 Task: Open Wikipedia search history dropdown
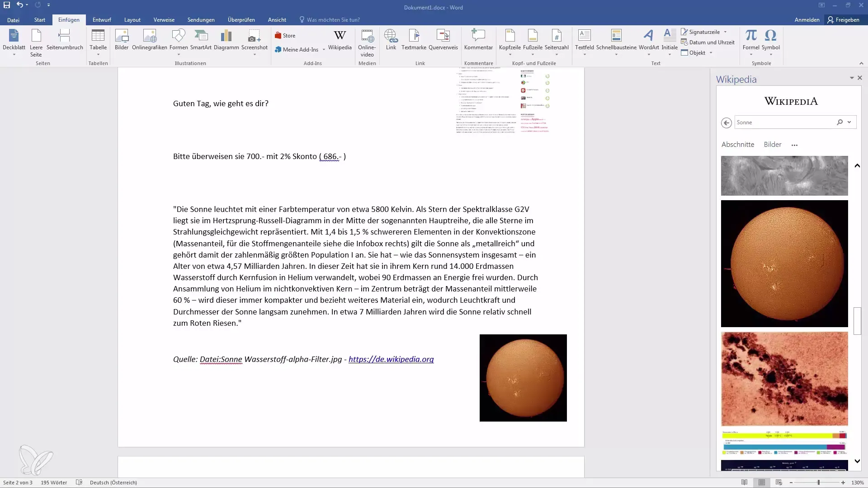coord(849,122)
